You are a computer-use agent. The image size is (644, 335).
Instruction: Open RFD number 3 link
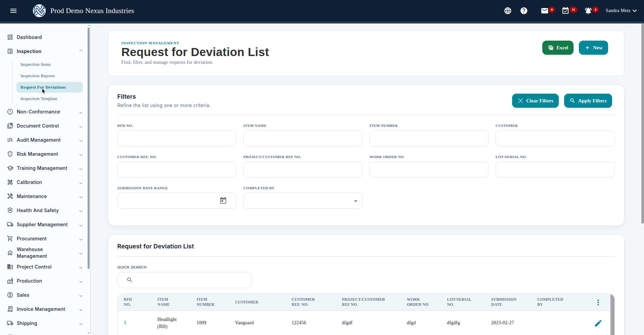(x=125, y=323)
